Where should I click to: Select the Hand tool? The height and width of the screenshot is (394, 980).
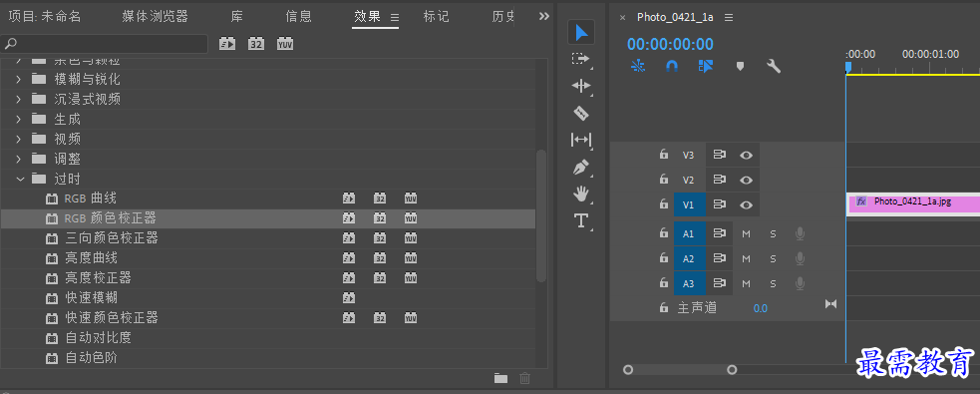[580, 194]
